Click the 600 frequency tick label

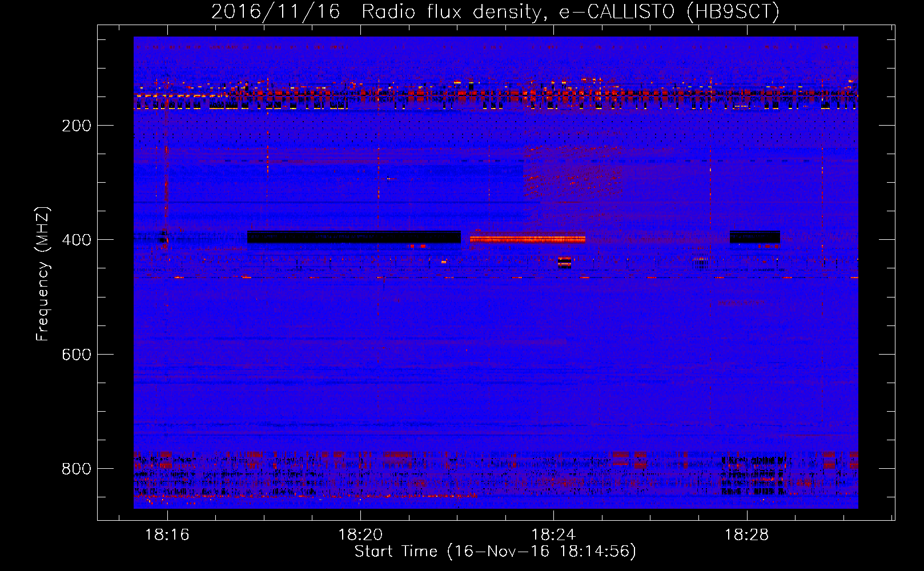[77, 355]
